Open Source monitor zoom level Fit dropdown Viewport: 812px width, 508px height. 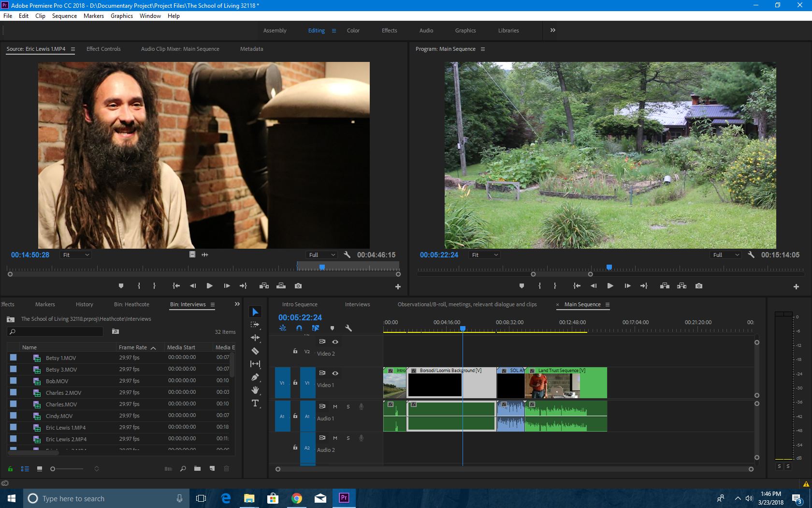[76, 255]
